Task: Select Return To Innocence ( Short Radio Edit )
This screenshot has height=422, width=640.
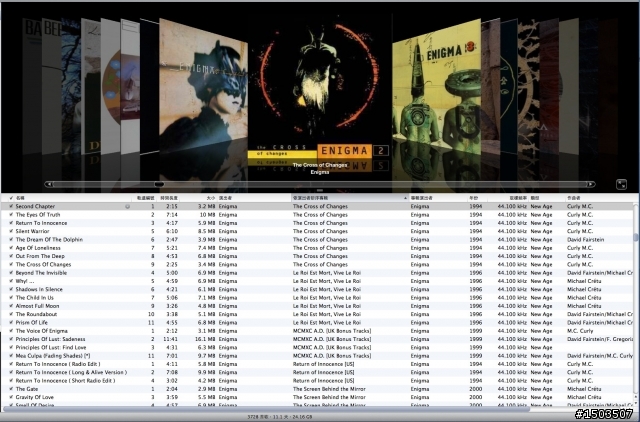Action: pyautogui.click(x=317, y=381)
